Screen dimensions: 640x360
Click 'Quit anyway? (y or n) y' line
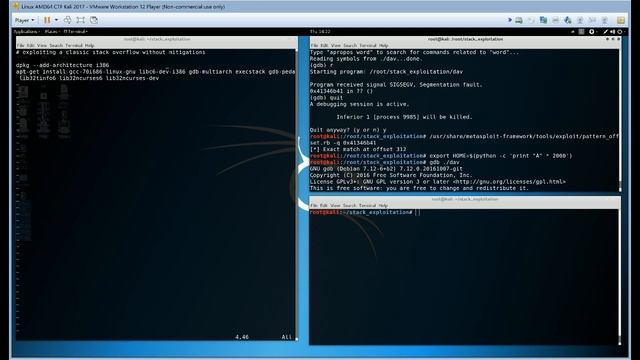point(348,130)
